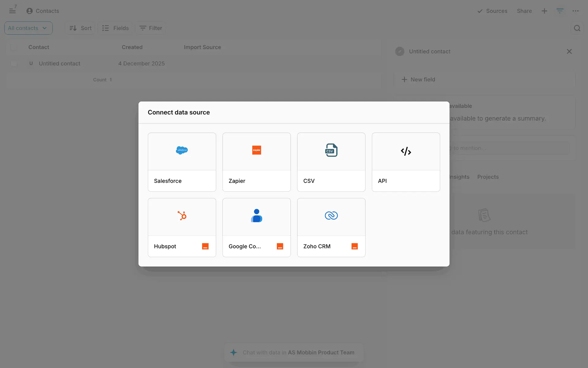The width and height of the screenshot is (588, 368).
Task: Choose the Zapier data source icon
Action: tap(256, 150)
